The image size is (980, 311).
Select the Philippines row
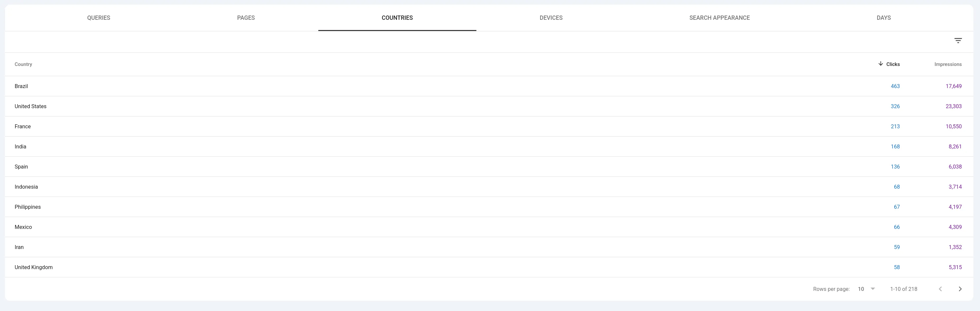click(489, 207)
